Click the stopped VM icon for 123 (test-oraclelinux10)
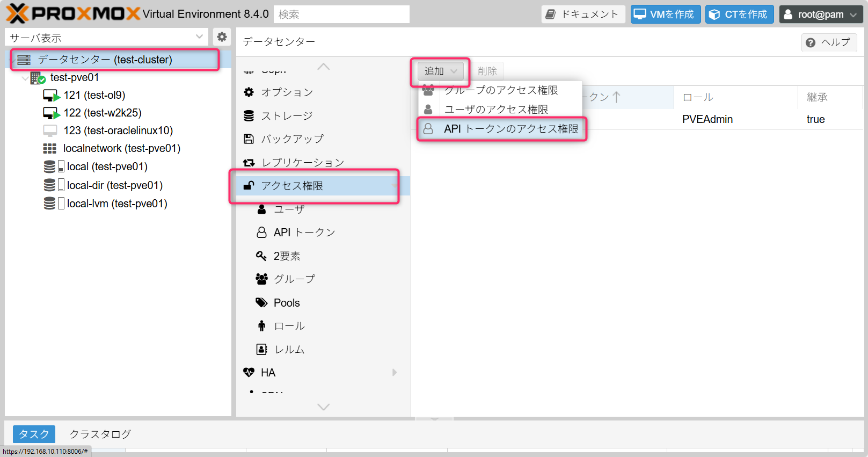The width and height of the screenshot is (868, 457). 50,130
